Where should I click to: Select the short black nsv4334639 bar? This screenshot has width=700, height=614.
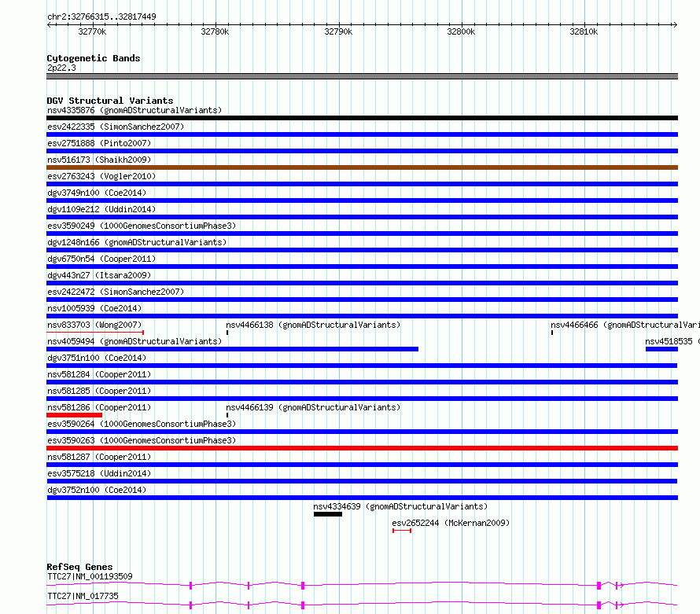[x=328, y=514]
